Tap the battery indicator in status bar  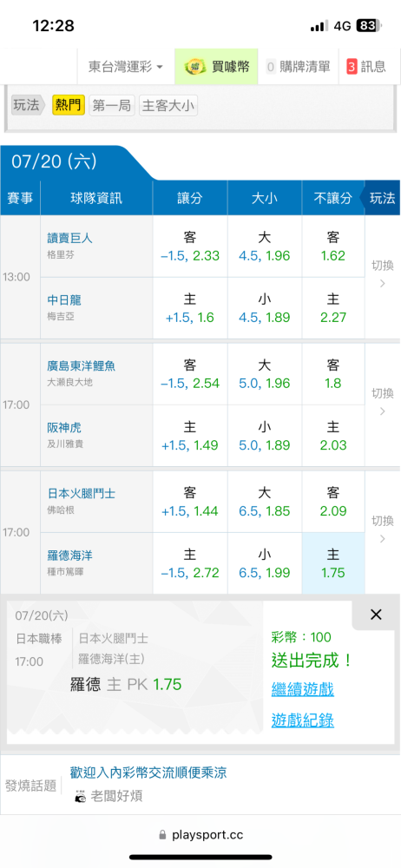tap(370, 25)
